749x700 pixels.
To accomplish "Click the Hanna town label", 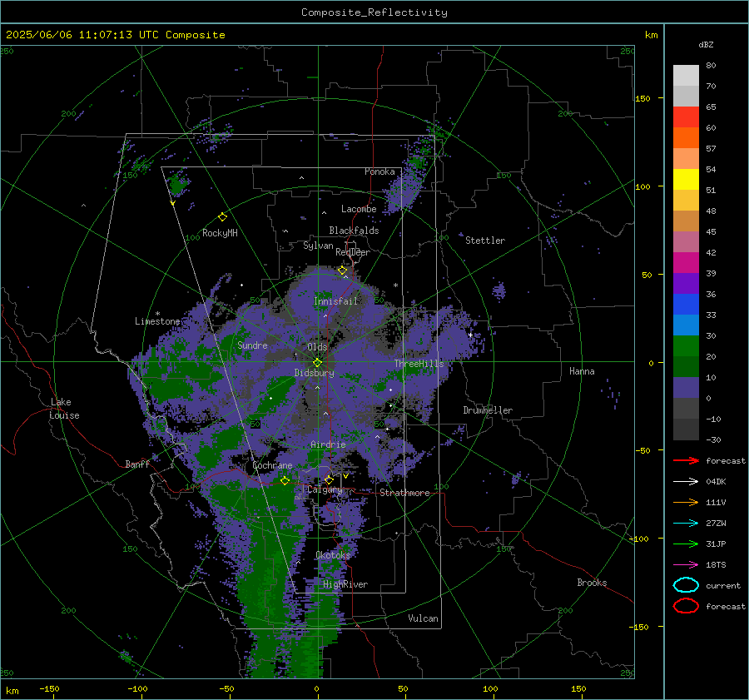I will (582, 371).
